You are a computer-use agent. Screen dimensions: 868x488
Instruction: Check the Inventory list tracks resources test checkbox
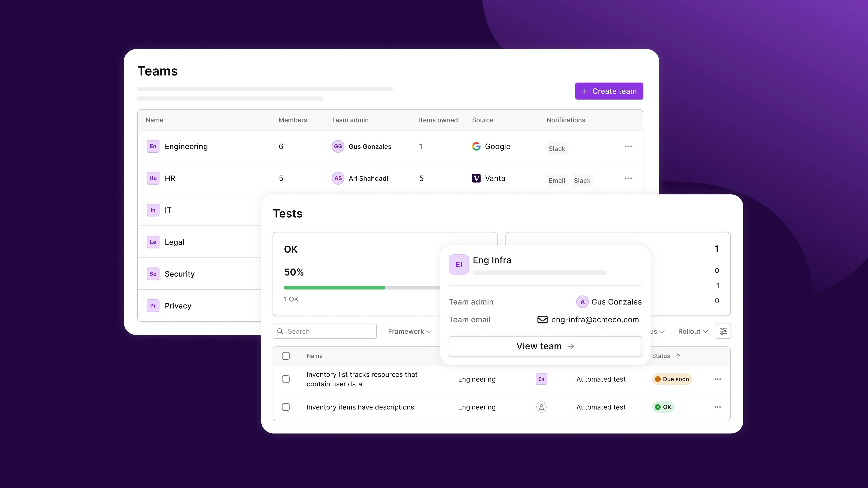(x=286, y=379)
